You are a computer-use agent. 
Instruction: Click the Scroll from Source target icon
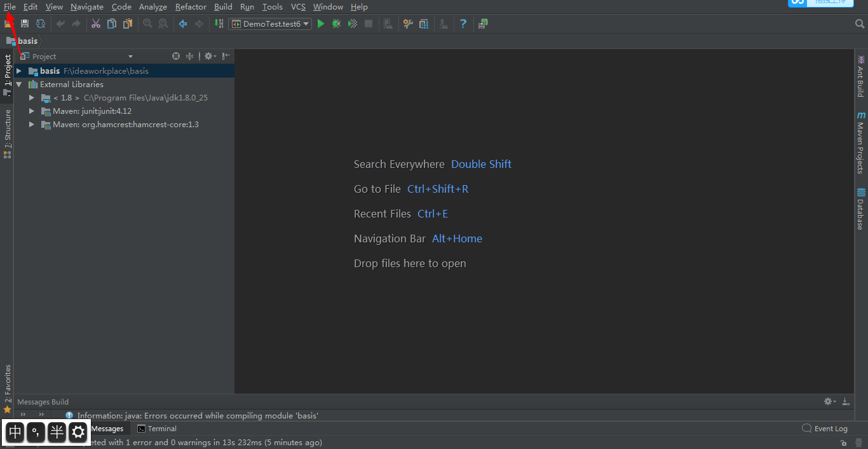176,56
